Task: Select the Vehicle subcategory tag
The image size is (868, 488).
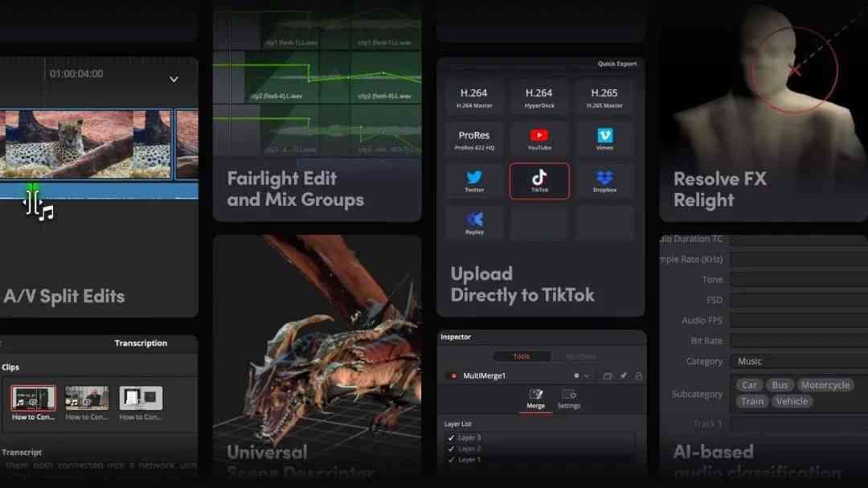Action: pos(792,401)
